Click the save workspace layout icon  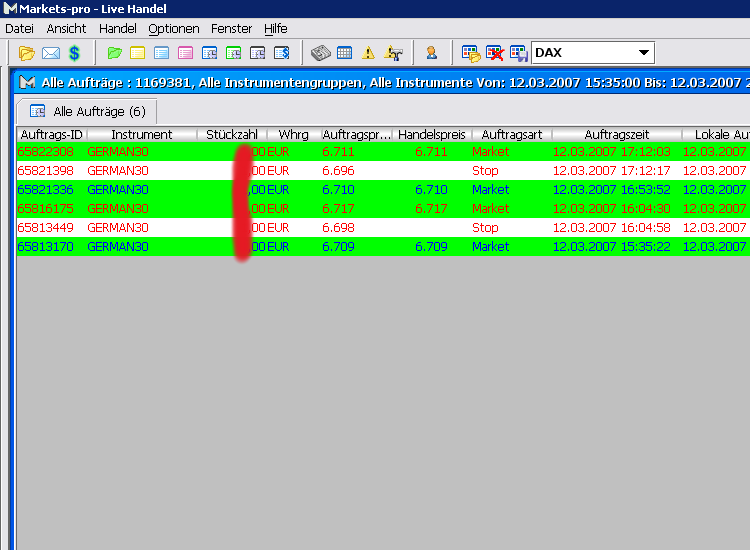click(x=518, y=54)
